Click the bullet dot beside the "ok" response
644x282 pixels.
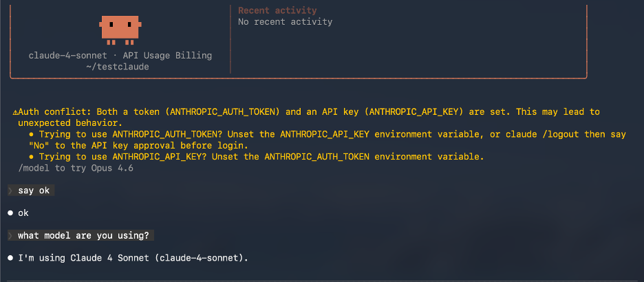[x=10, y=213]
